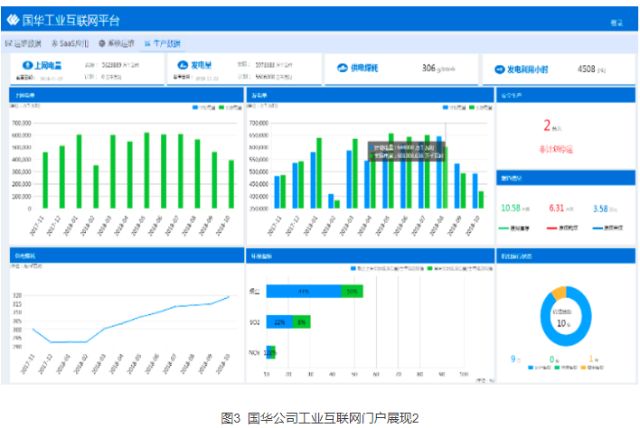Click the 发电量 card icon

pos(183,65)
